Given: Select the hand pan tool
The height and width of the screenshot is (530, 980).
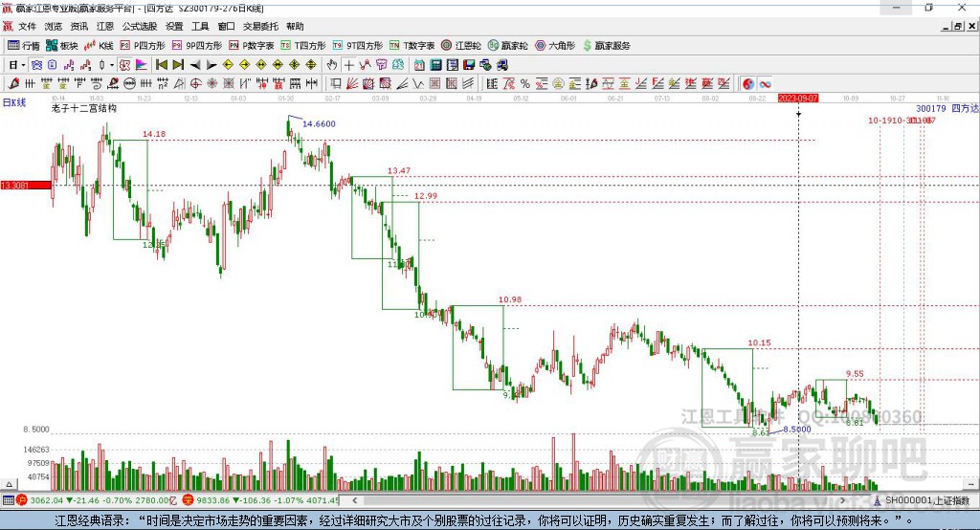Looking at the screenshot, I should tap(332, 65).
